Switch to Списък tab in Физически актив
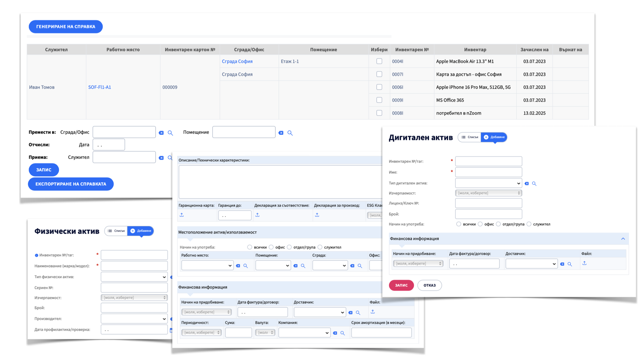The image size is (644, 362). [x=116, y=231]
